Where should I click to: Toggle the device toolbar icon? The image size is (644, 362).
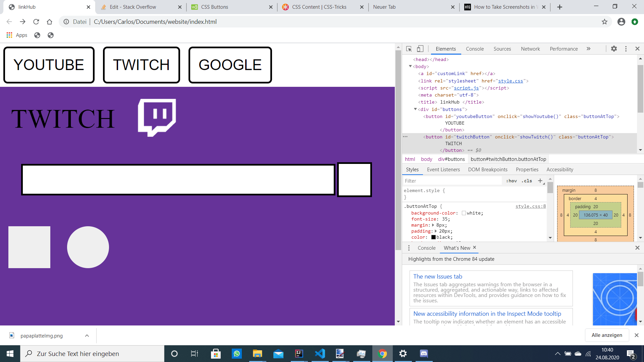coord(420,49)
